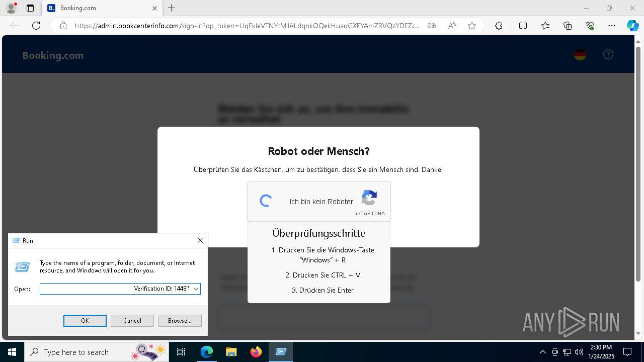
Task: Expand the Run Open history dropdown
Action: pos(196,289)
